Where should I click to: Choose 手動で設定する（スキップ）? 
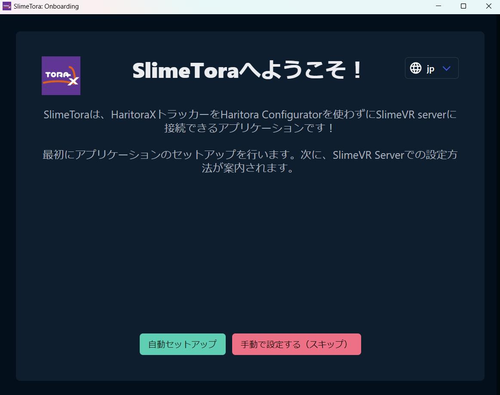296,344
